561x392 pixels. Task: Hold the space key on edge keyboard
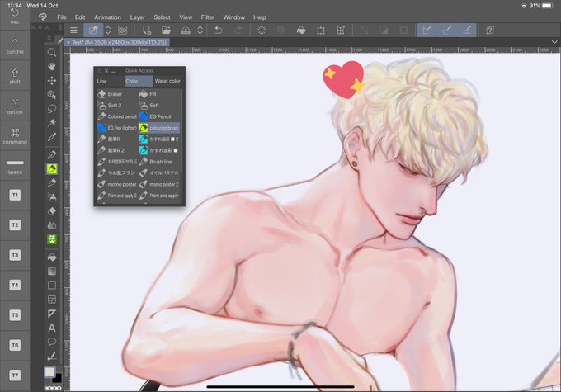click(15, 166)
